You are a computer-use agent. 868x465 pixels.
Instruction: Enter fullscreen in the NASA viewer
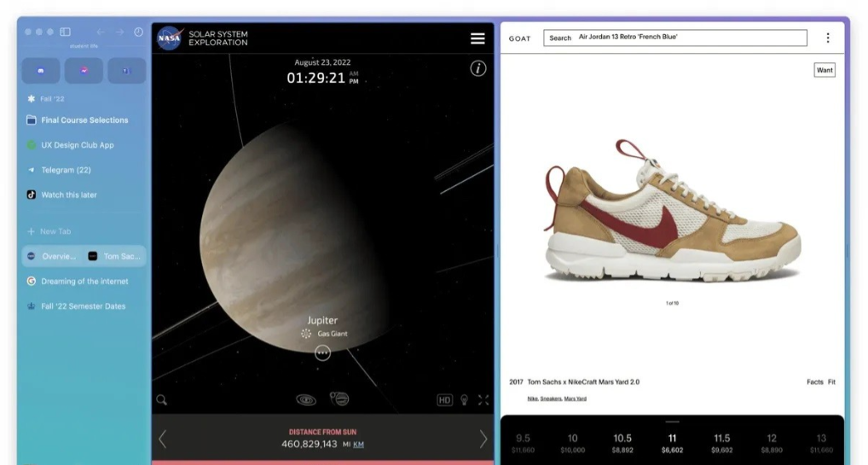pos(483,400)
